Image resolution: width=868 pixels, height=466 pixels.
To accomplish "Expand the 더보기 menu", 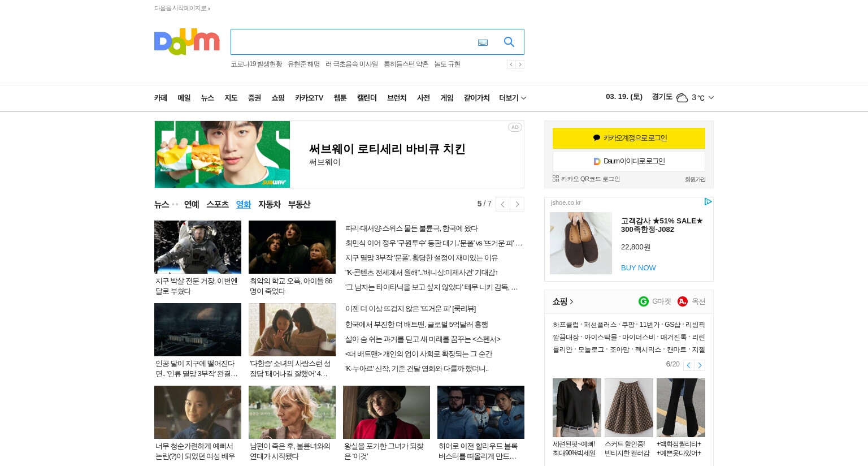I will 513,98.
